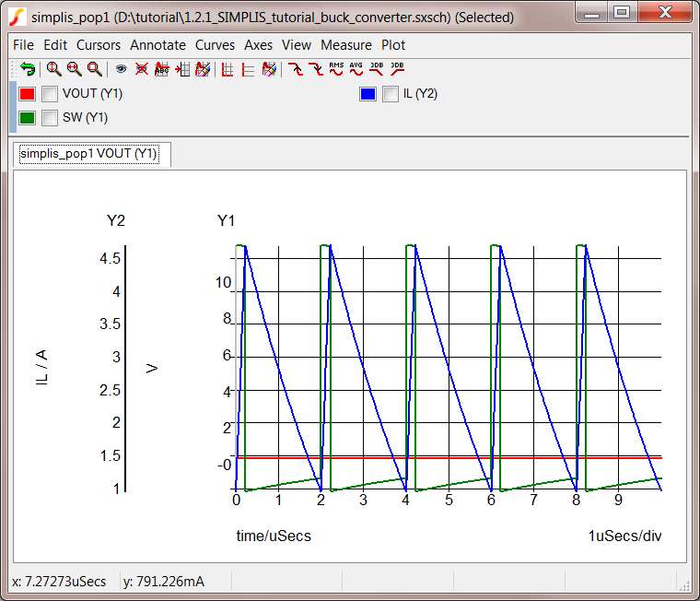The height and width of the screenshot is (601, 700).
Task: Open the Curves menu
Action: pos(215,45)
